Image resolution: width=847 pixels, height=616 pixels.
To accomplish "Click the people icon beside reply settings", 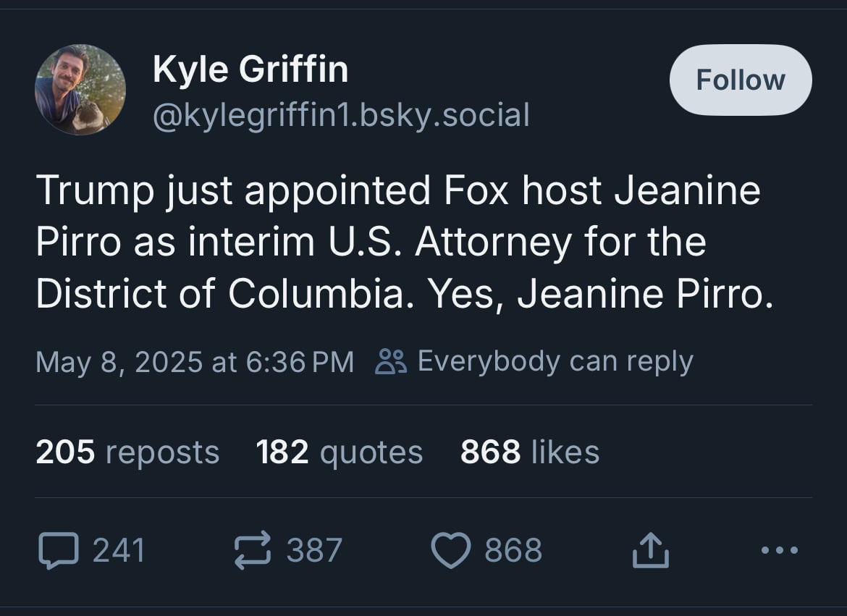I will coord(392,360).
